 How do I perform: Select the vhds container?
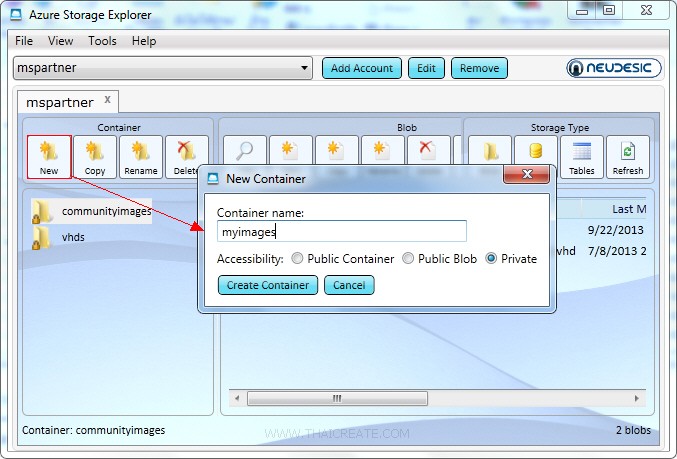tap(73, 237)
